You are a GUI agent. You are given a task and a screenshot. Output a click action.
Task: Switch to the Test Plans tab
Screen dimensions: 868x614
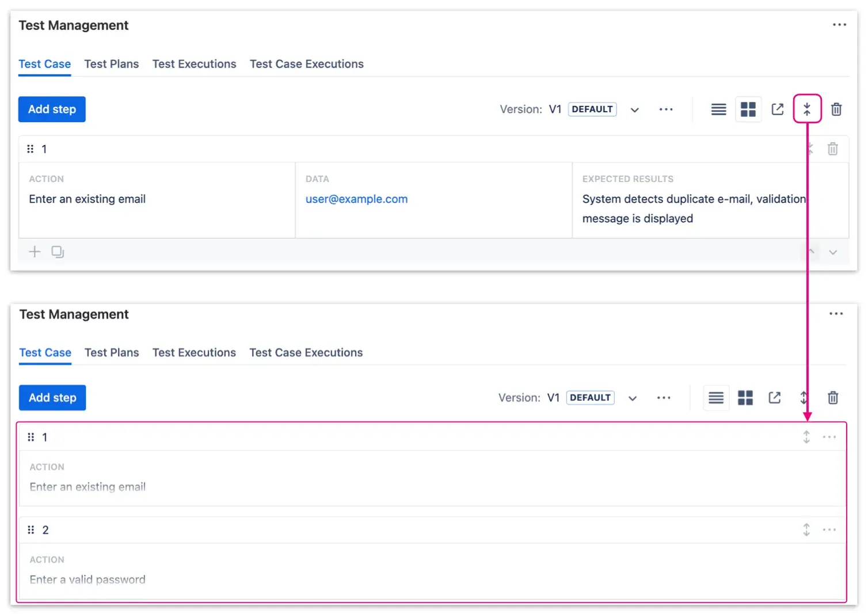point(112,64)
